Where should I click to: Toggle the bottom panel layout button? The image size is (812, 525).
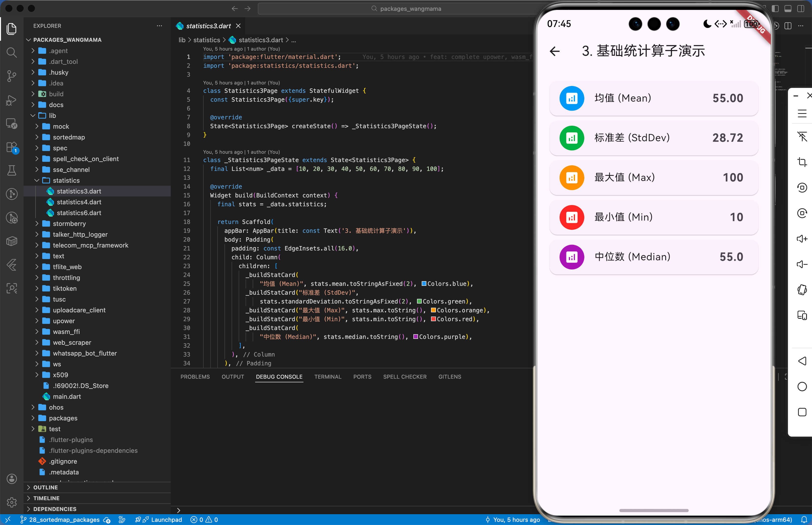coord(788,9)
